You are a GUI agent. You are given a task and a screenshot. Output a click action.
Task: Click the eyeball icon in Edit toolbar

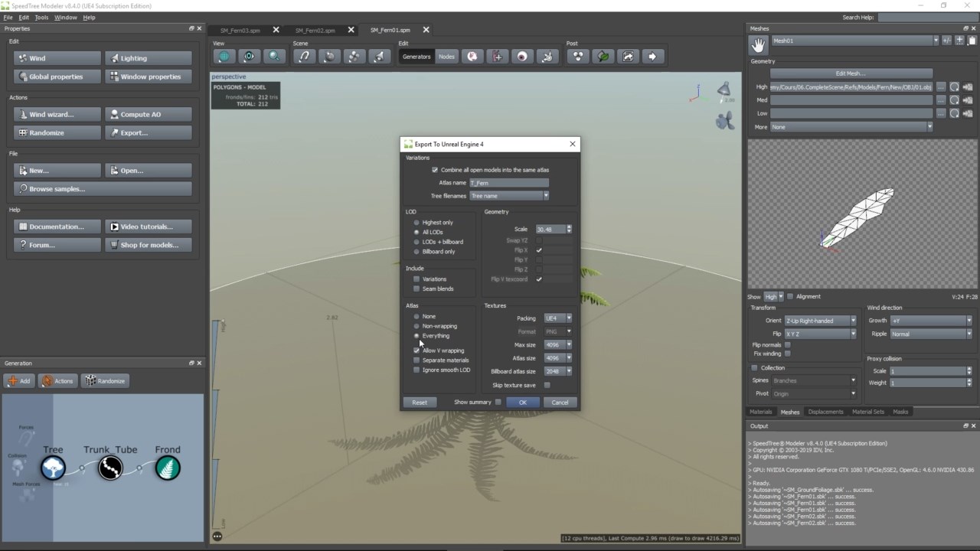[x=522, y=57]
